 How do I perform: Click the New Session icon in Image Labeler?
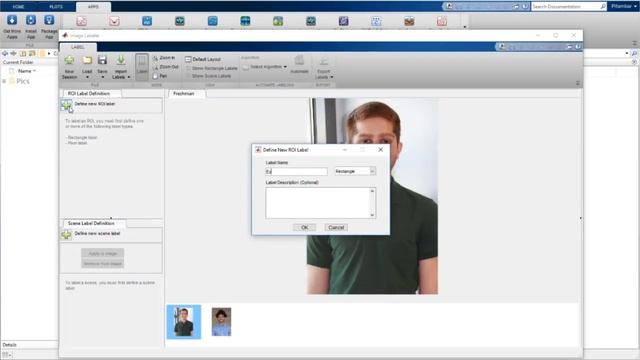click(x=69, y=60)
